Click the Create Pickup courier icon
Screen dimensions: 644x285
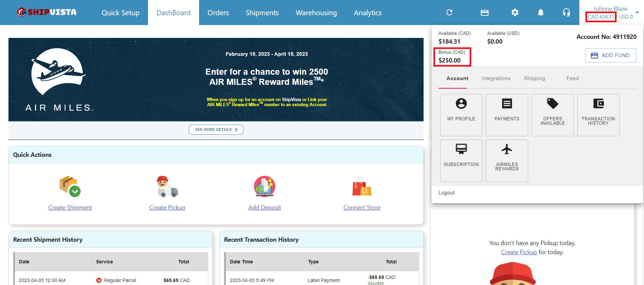point(167,186)
